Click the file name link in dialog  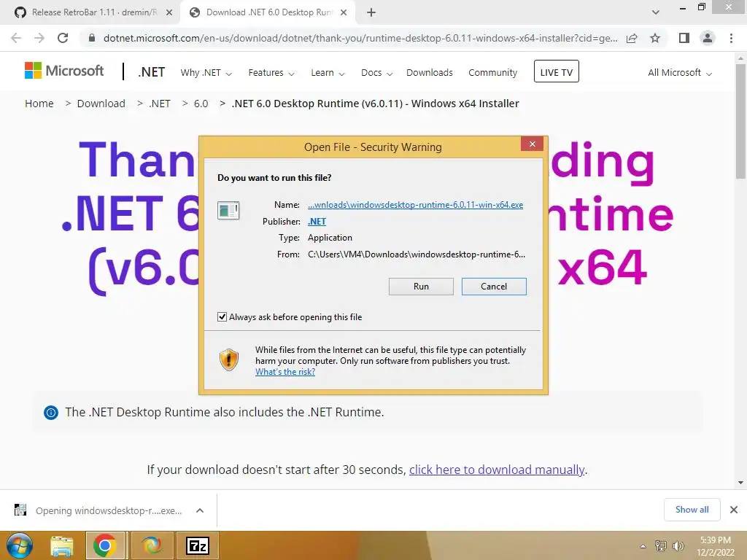[x=415, y=205]
